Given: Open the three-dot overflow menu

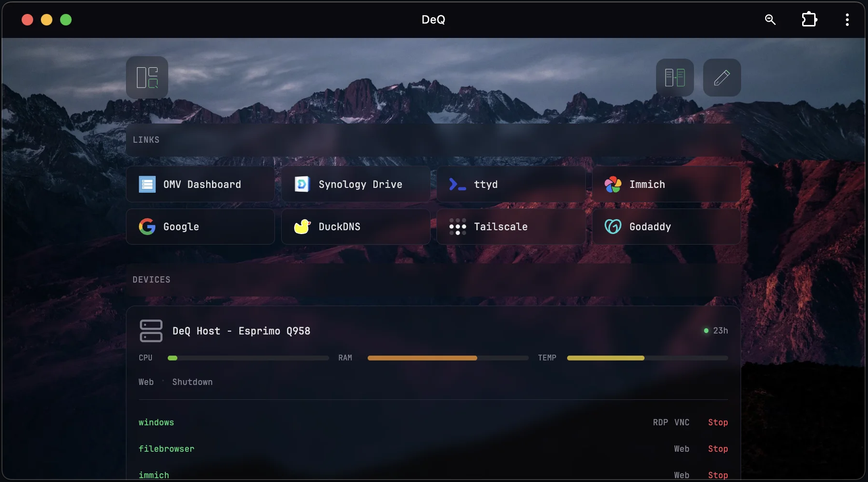Looking at the screenshot, I should pos(847,20).
